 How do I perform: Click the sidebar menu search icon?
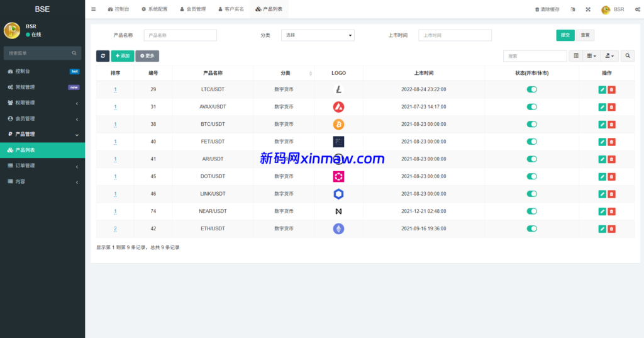(x=74, y=53)
